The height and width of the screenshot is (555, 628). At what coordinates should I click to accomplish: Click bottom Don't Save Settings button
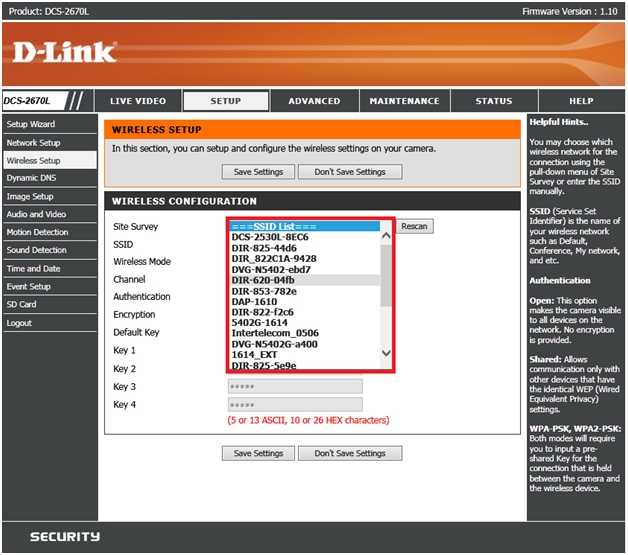[x=350, y=453]
